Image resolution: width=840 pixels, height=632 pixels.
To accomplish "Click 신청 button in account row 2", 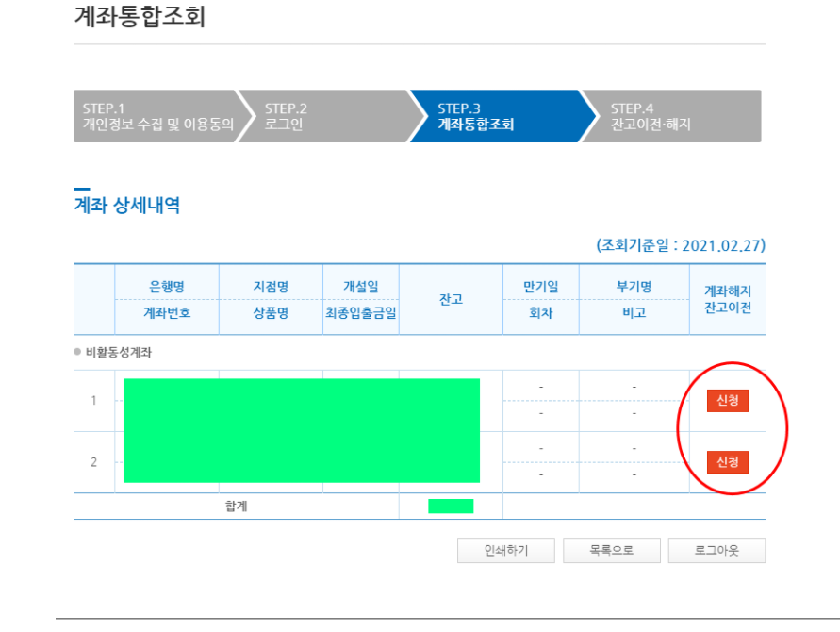I will coord(728,462).
